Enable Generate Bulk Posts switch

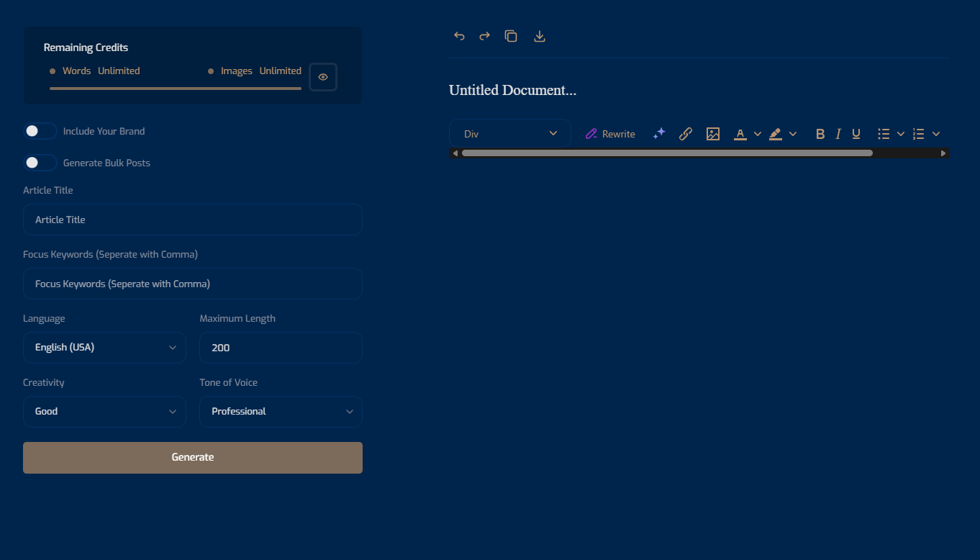40,163
